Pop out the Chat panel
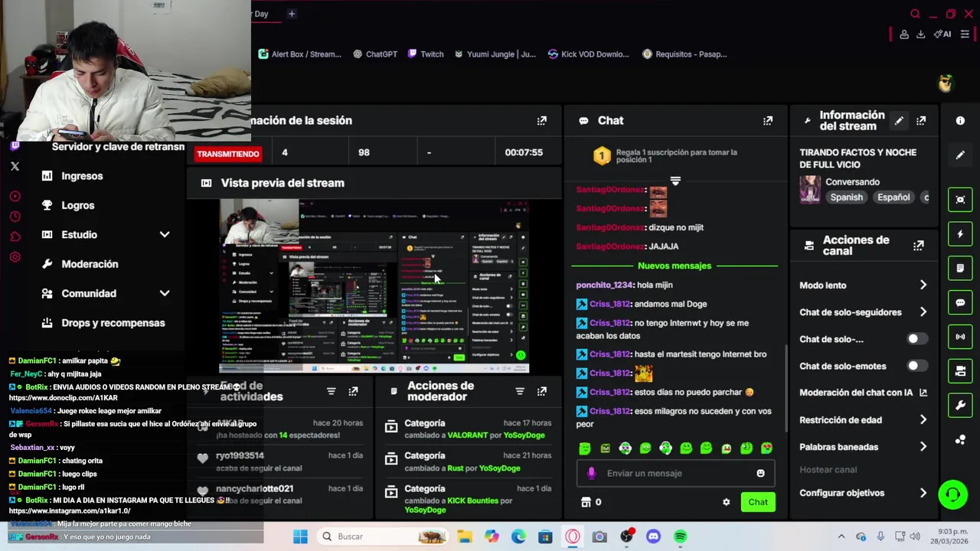The height and width of the screenshot is (551, 980). point(768,120)
